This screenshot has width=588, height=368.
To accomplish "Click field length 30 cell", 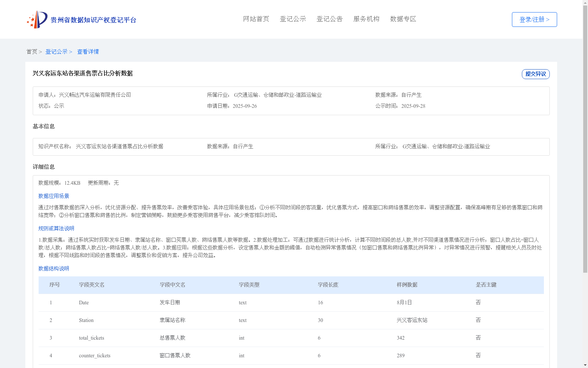I will tap(320, 320).
